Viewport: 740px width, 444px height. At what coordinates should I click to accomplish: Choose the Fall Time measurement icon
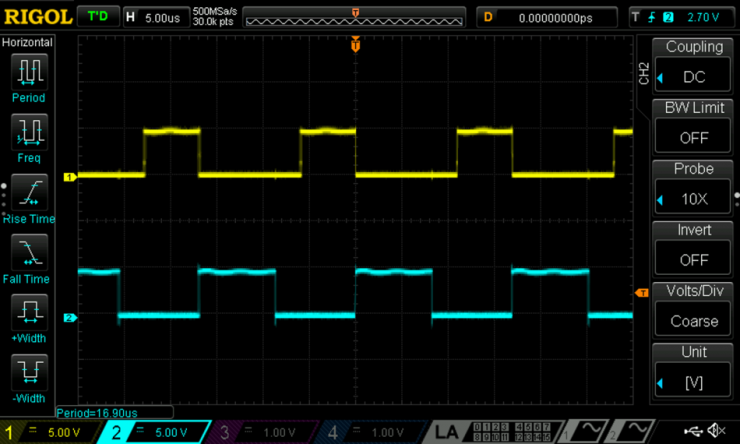29,252
